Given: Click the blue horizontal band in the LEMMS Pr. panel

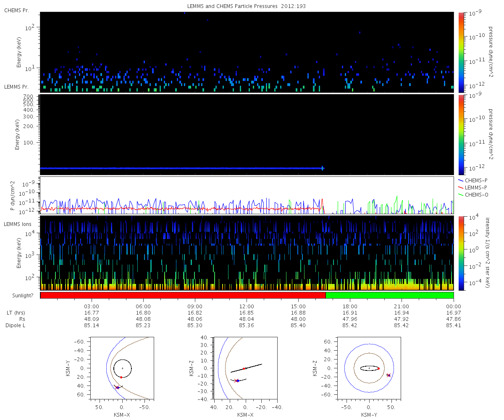Looking at the screenshot, I should pos(181,168).
